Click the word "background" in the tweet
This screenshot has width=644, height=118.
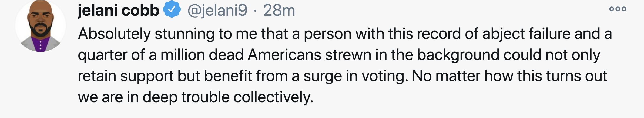coord(458,55)
